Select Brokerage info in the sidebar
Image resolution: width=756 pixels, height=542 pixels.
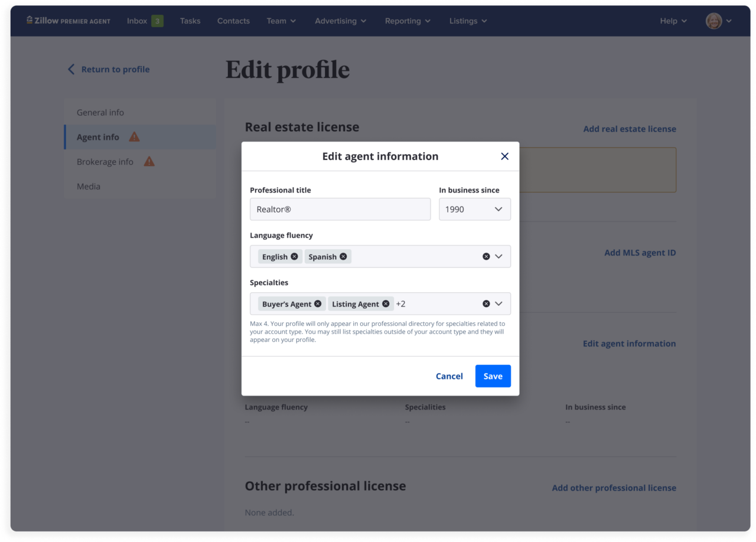click(105, 162)
